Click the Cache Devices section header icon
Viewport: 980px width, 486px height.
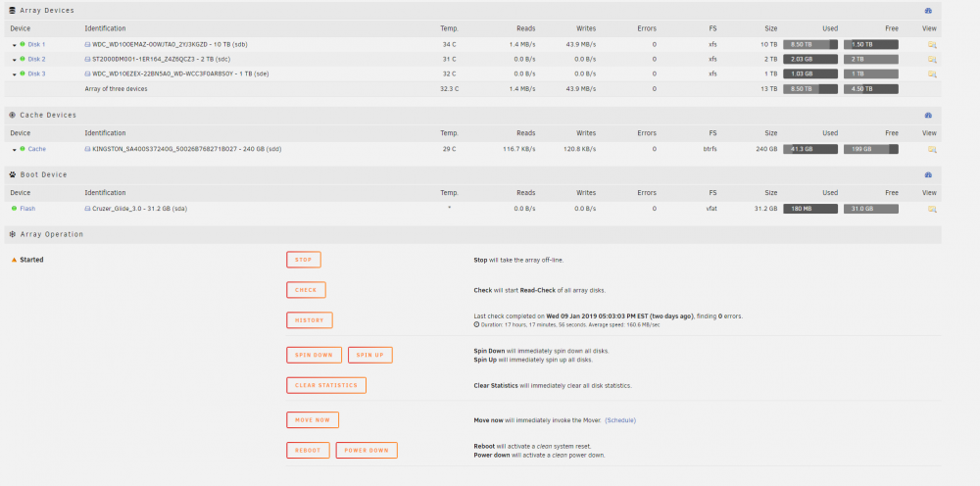[13, 115]
